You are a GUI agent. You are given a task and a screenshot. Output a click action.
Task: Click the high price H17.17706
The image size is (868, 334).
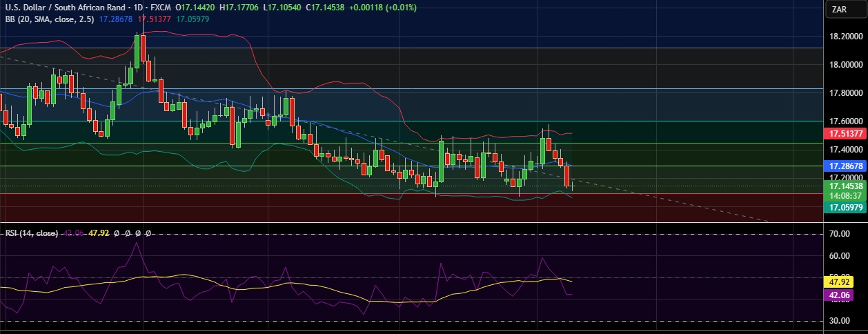click(239, 7)
